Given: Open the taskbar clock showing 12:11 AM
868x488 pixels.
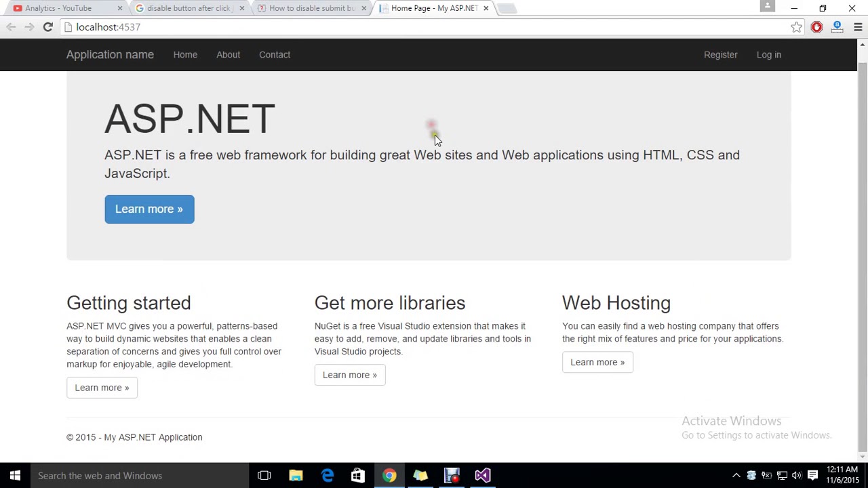Looking at the screenshot, I should tap(843, 475).
